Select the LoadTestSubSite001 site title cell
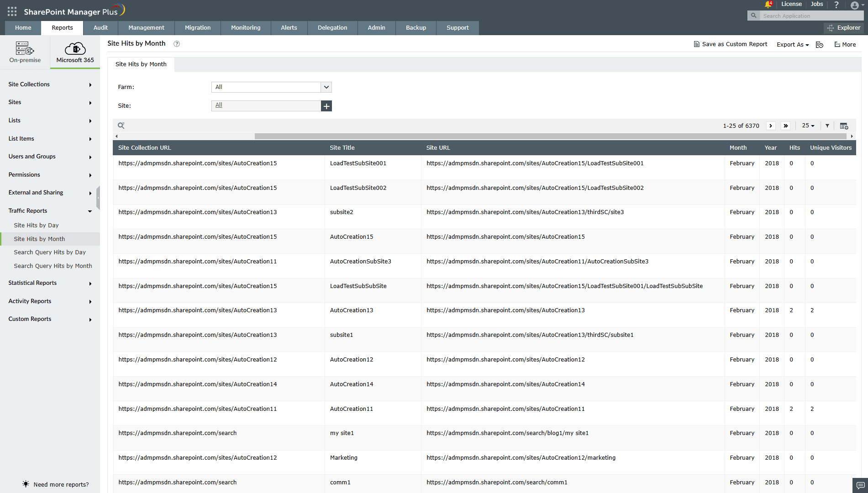 pyautogui.click(x=358, y=163)
